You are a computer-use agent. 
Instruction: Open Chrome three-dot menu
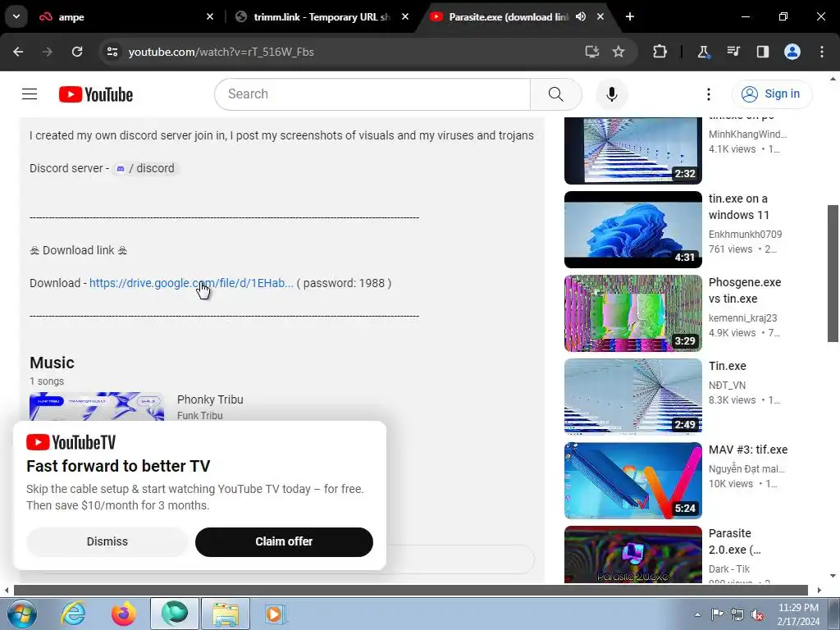tap(822, 52)
